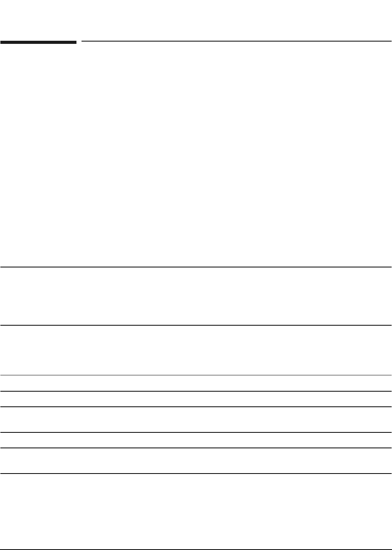Viewport: 392px width, 550px height.
Task: Select the empty row between second and third rules
Action: point(196,350)
